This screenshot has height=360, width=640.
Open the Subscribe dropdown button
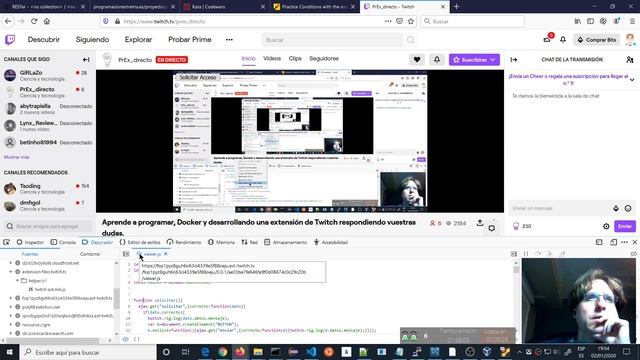pos(474,60)
